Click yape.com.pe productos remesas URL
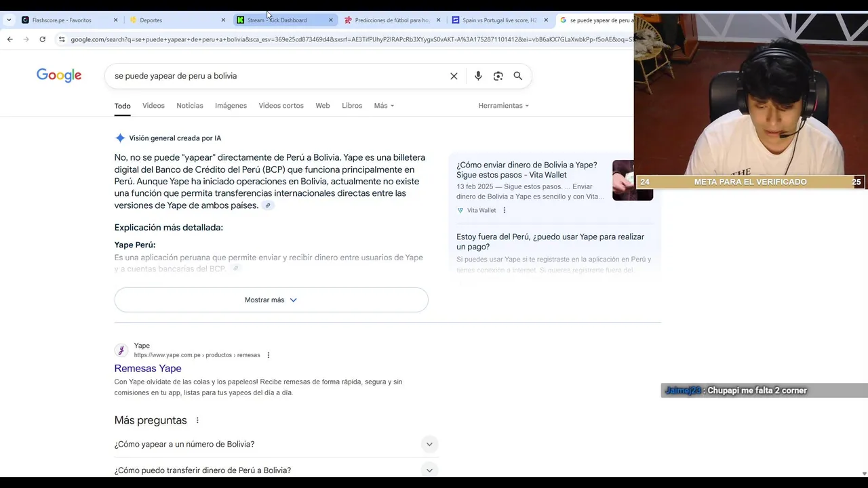 (x=197, y=355)
